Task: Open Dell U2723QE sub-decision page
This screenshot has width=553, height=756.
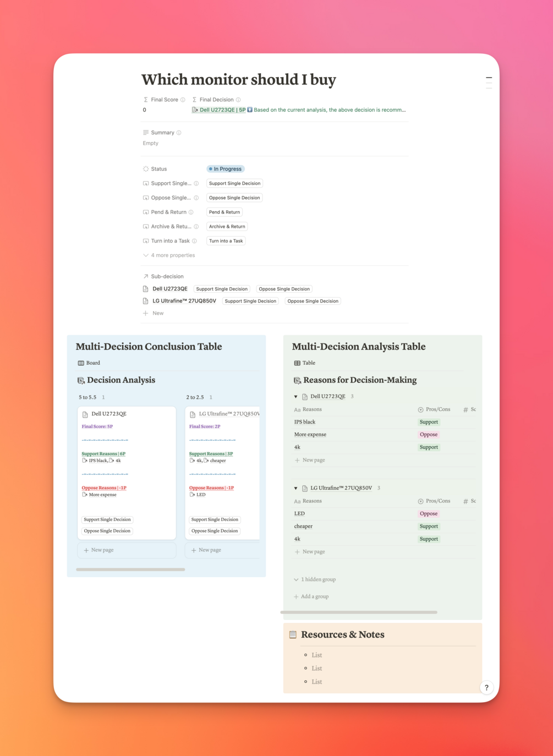Action: pyautogui.click(x=170, y=289)
